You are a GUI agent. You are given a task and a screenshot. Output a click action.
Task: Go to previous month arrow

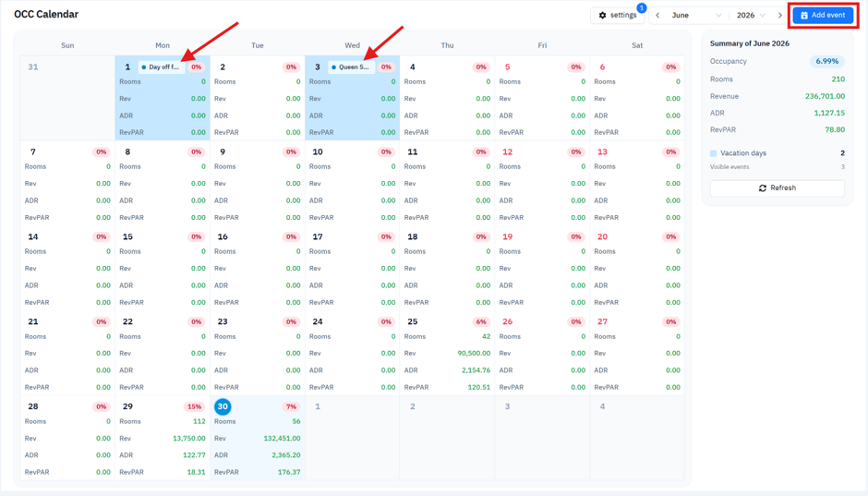click(x=657, y=16)
